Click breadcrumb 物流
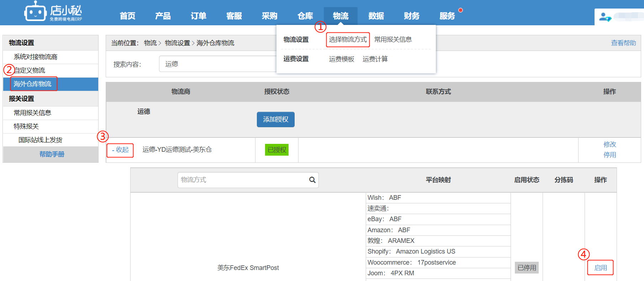Image resolution: width=644 pixels, height=281 pixels. (x=150, y=43)
